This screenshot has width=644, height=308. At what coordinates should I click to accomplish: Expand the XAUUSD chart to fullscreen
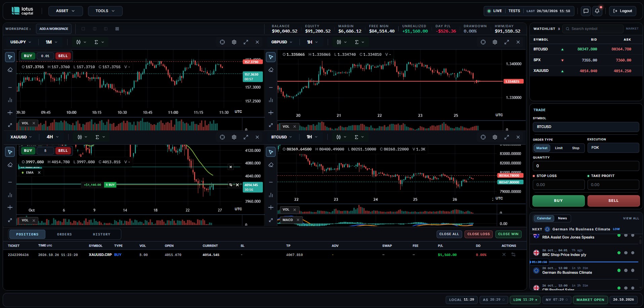point(246,137)
